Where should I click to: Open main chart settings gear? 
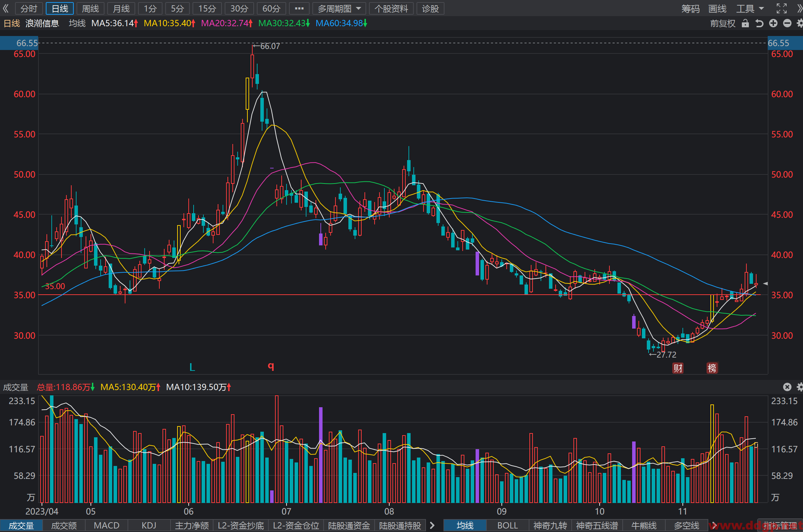[800, 23]
